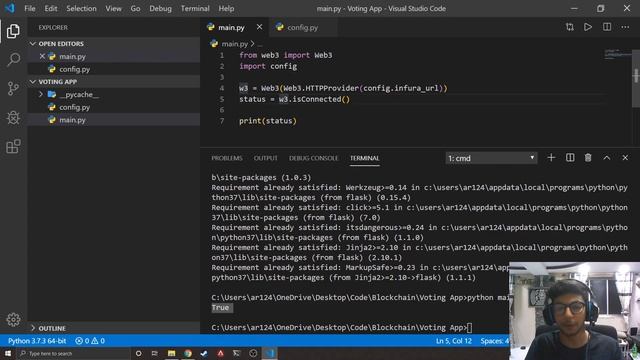Click the errors and warnings status indicator
Image resolution: width=640 pixels, height=360 pixels.
[90, 341]
